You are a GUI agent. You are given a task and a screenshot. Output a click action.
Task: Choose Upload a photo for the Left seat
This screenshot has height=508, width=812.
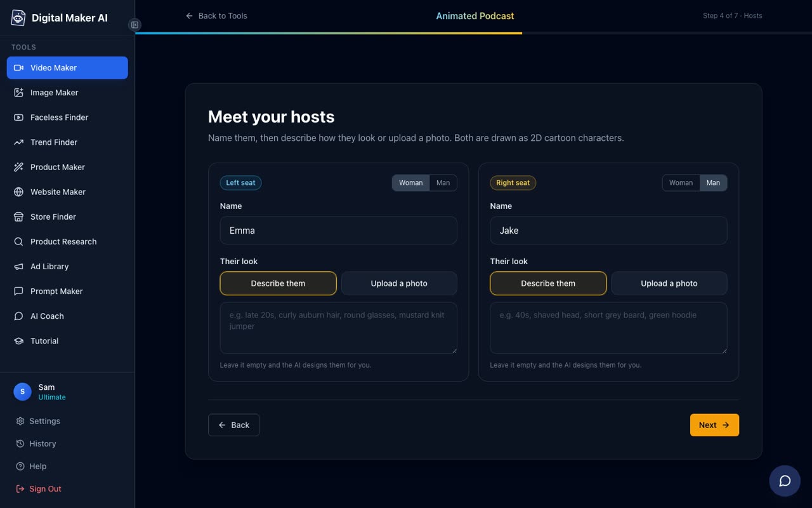(399, 283)
